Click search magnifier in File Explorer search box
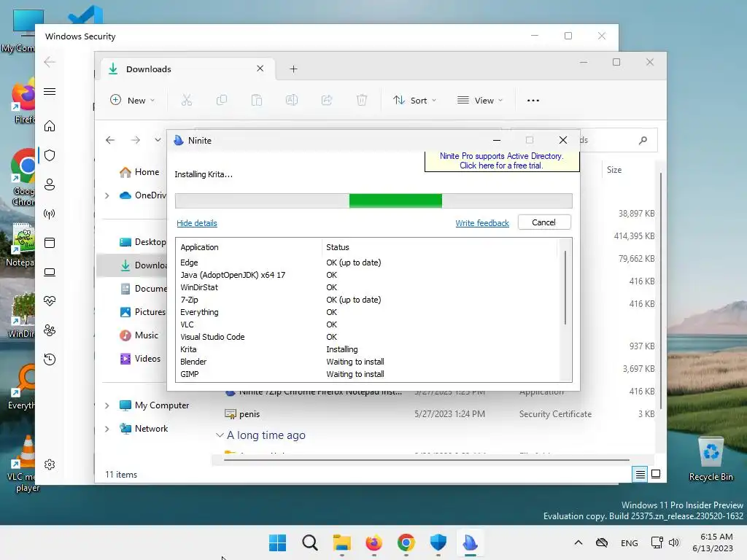This screenshot has height=560, width=747. click(643, 140)
